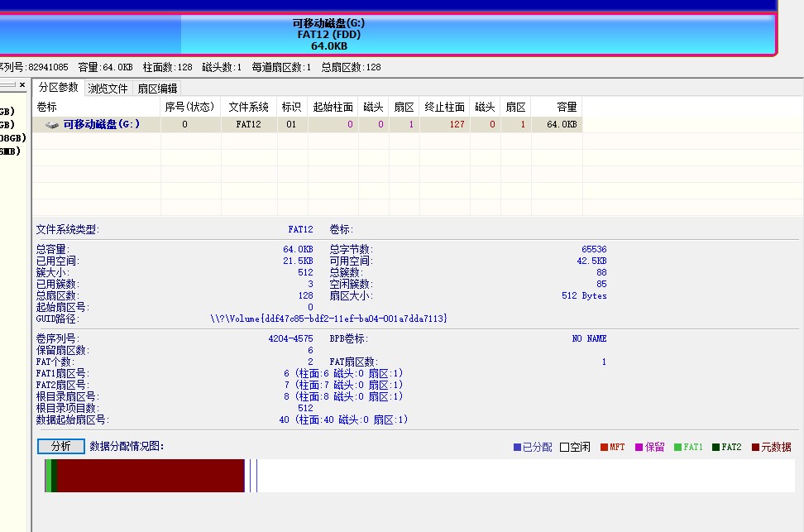Click the 已用空间 value 21.5KB
Screen dimensions: 804x532
[298, 261]
